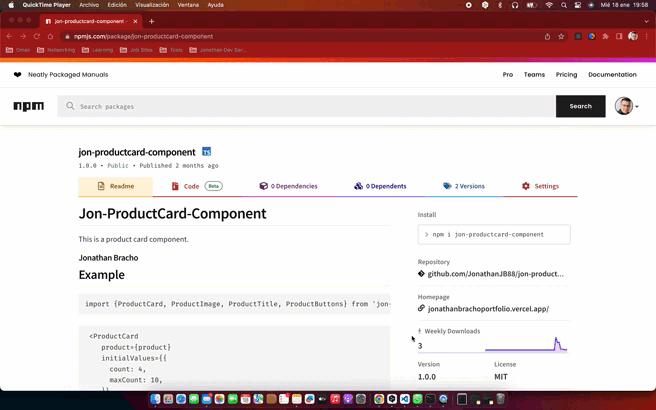Open the Job Sites bookmarks folder
The width and height of the screenshot is (656, 410).
[136, 50]
